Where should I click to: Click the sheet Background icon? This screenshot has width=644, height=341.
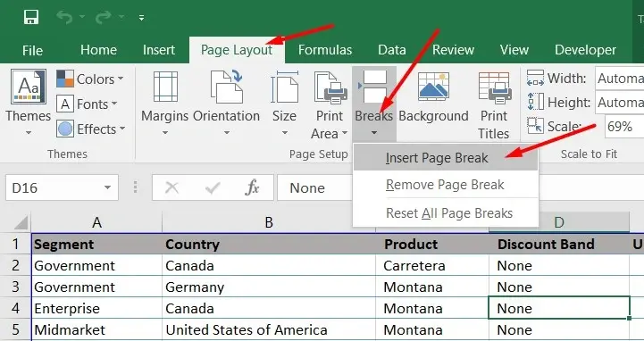[x=433, y=87]
